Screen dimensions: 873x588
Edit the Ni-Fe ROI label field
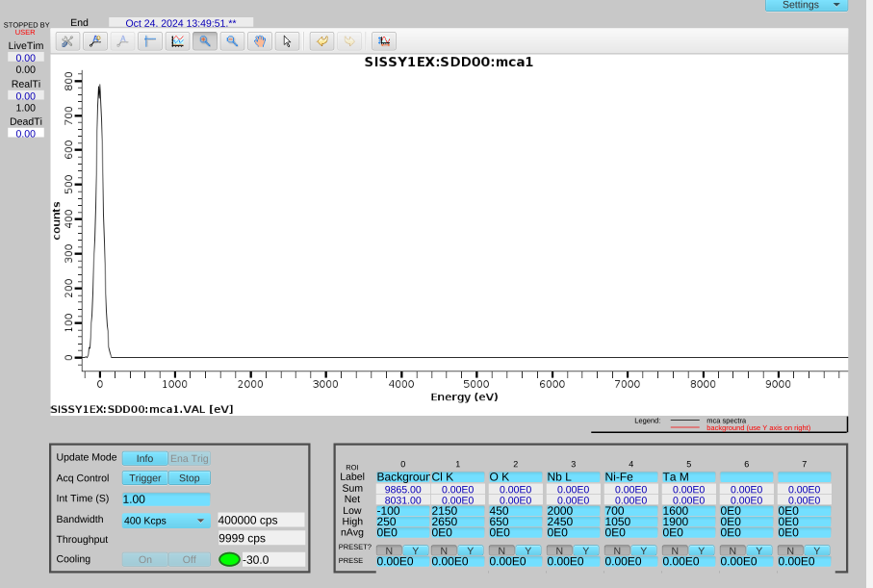tap(631, 477)
